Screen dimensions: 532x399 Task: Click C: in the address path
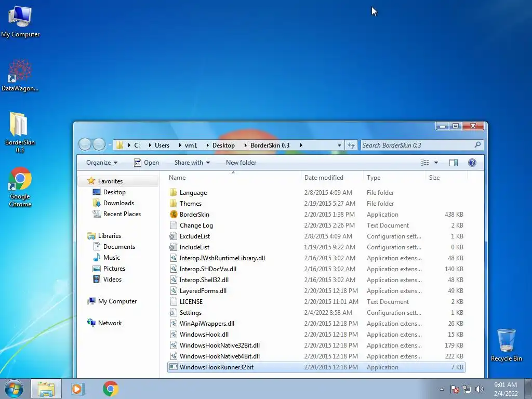[x=137, y=145]
